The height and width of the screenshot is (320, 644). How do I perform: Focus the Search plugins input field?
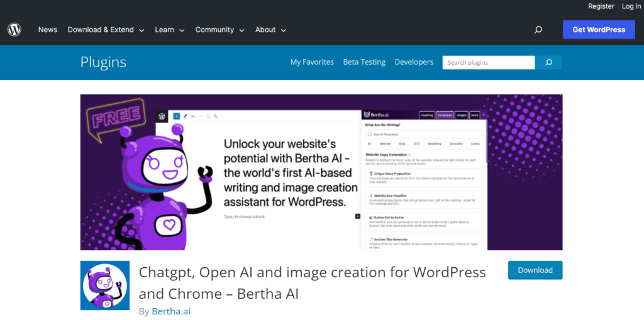point(489,62)
